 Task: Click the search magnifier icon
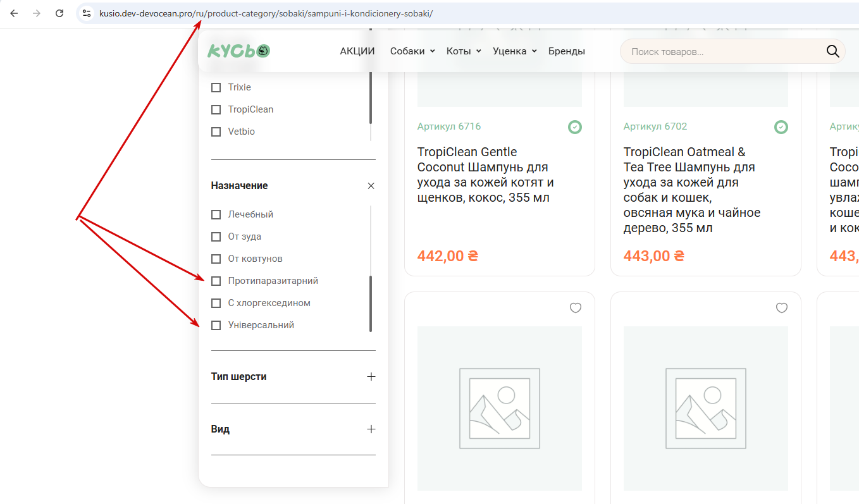tap(832, 51)
